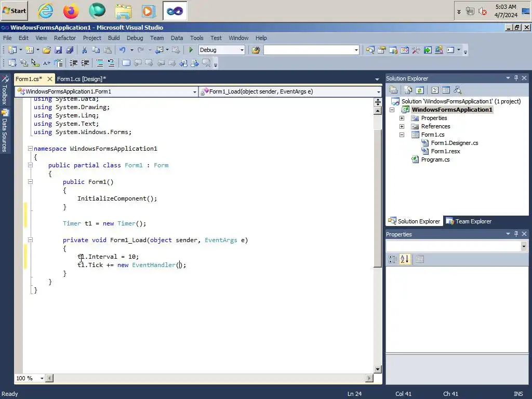Click the Windows Start button

point(14,11)
